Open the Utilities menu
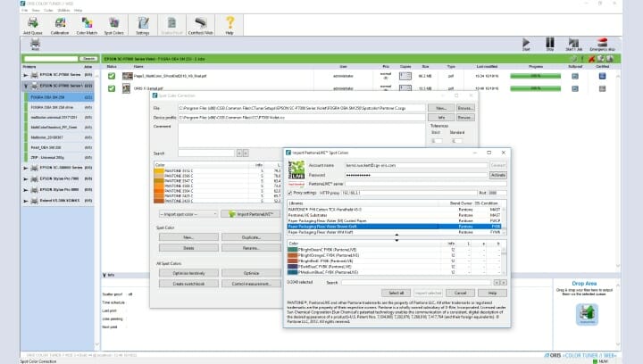 [63, 10]
